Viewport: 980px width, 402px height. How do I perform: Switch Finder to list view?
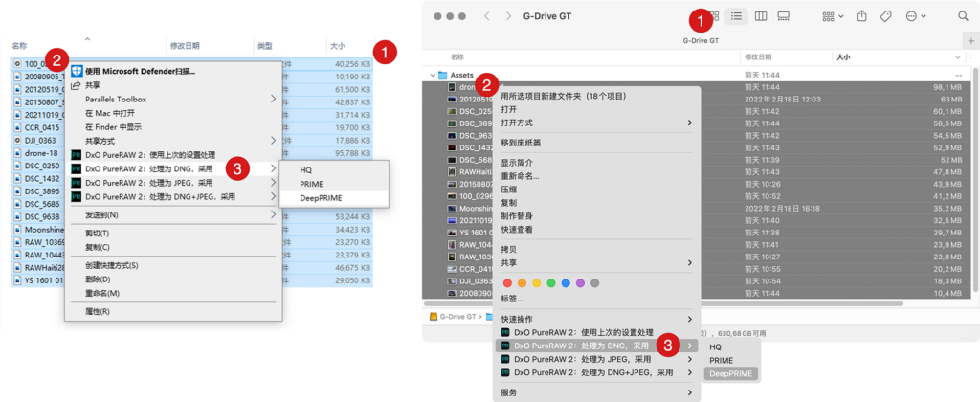(x=736, y=15)
